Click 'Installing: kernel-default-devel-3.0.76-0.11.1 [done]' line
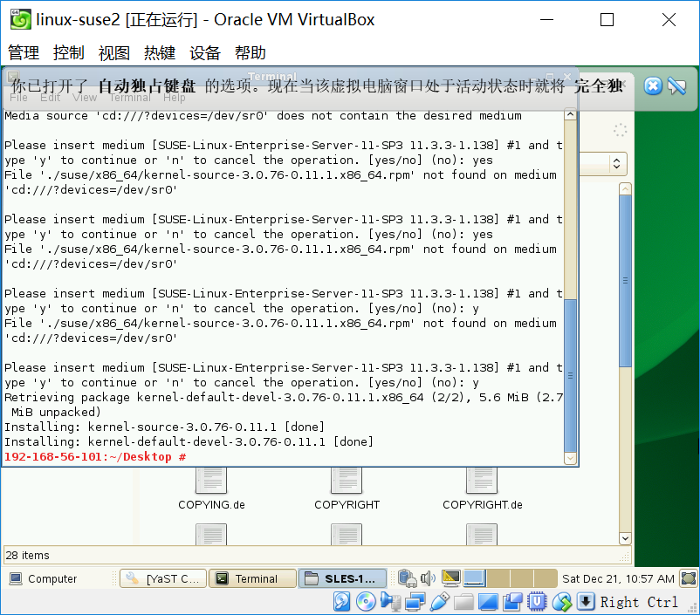 click(x=189, y=441)
